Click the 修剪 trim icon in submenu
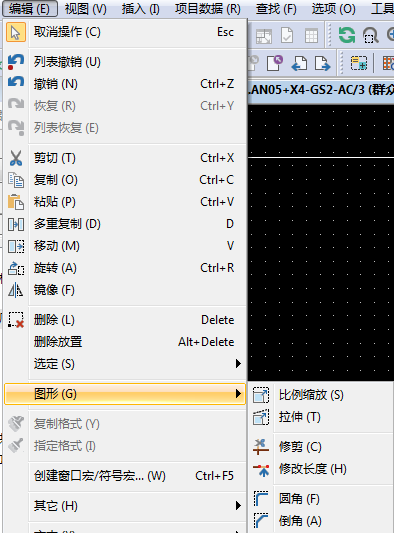 pyautogui.click(x=261, y=447)
